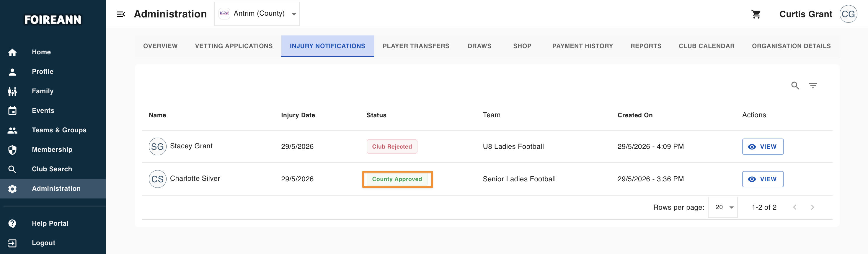Click the County Approved status badge
The width and height of the screenshot is (868, 254).
(x=397, y=179)
